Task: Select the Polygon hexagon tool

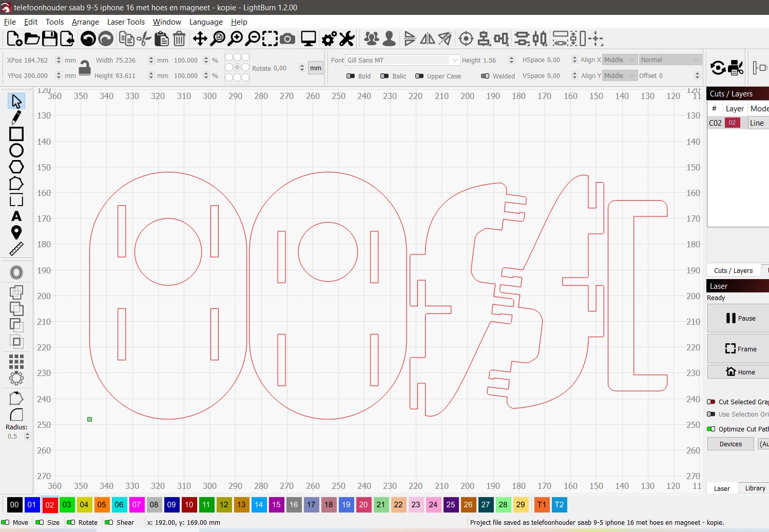Action: coord(16,167)
